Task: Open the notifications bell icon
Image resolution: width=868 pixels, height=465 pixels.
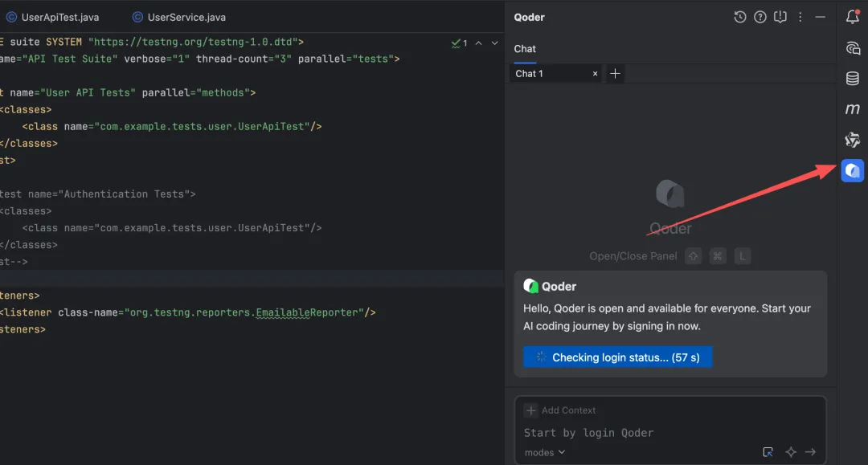Action: coord(853,17)
